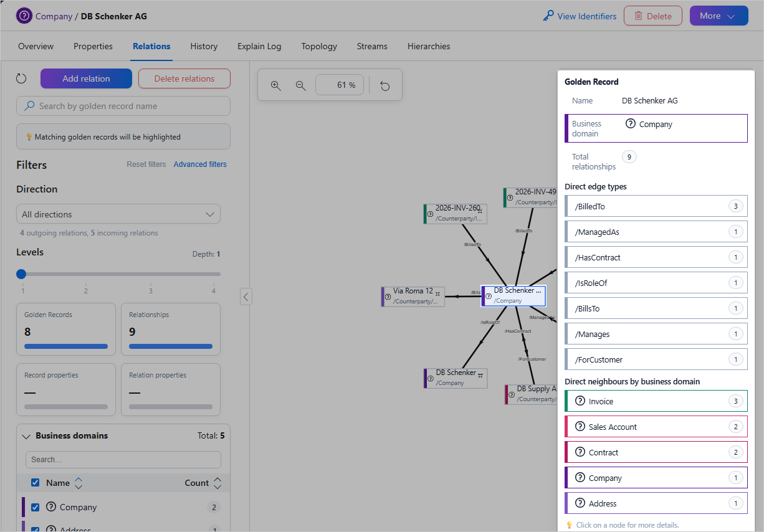Collapse the Business domains section chevron
The image size is (764, 532).
coord(26,436)
